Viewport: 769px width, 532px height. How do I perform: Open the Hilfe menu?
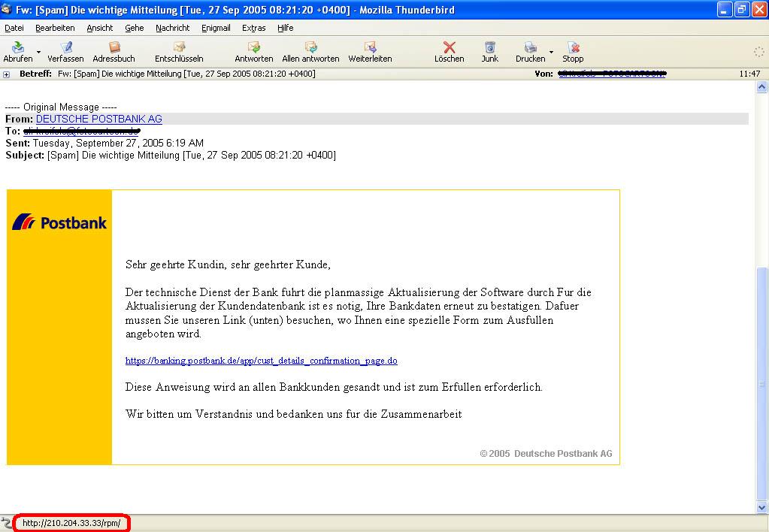pos(286,28)
